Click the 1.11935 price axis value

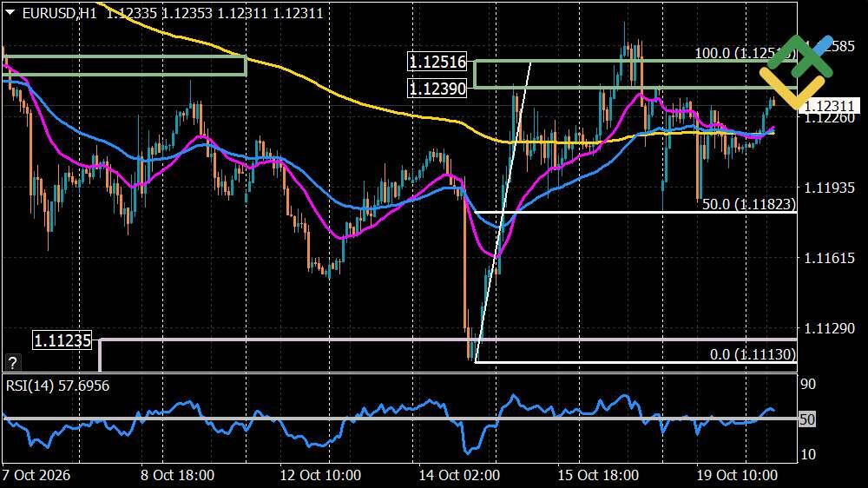tap(829, 188)
